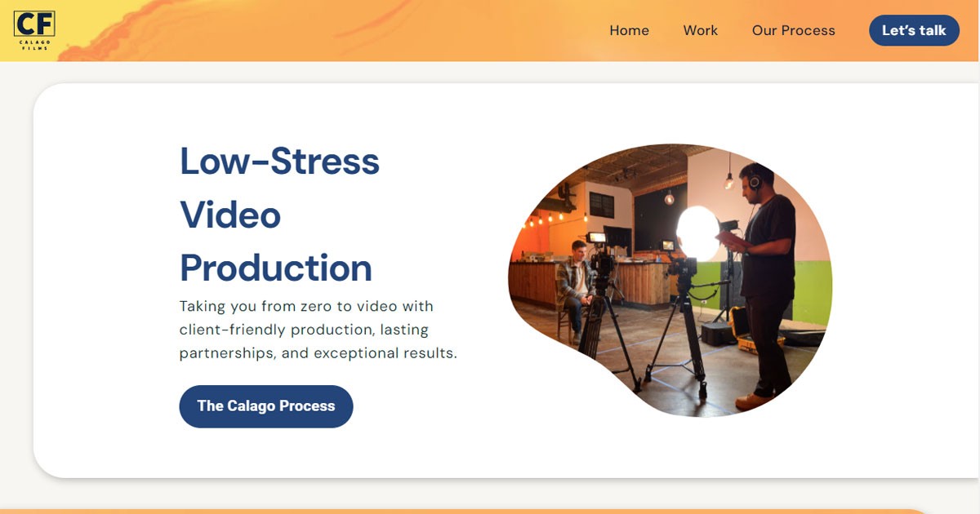Click the blob-shaped film set photo

(670, 280)
